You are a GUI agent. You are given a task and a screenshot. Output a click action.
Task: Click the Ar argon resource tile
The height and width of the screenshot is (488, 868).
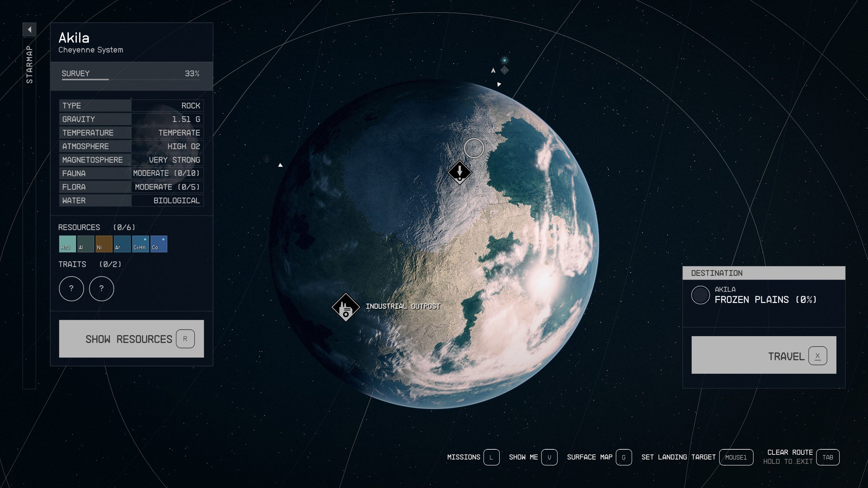(122, 244)
